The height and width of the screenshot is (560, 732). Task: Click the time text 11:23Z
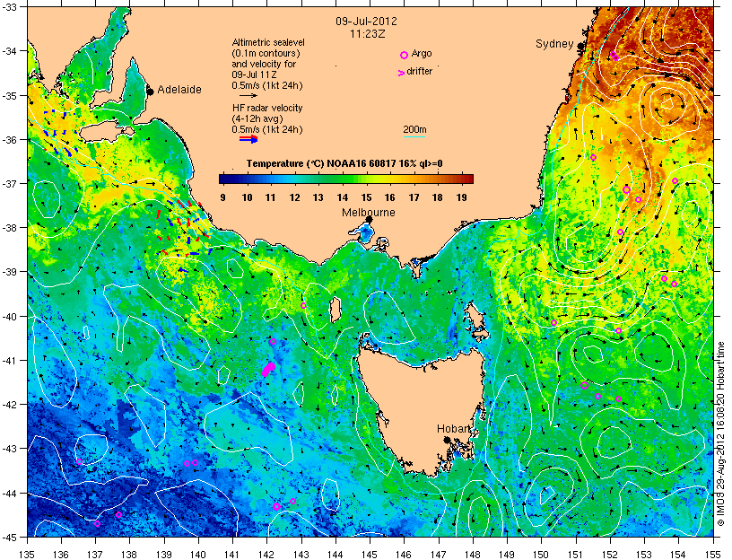(x=368, y=34)
